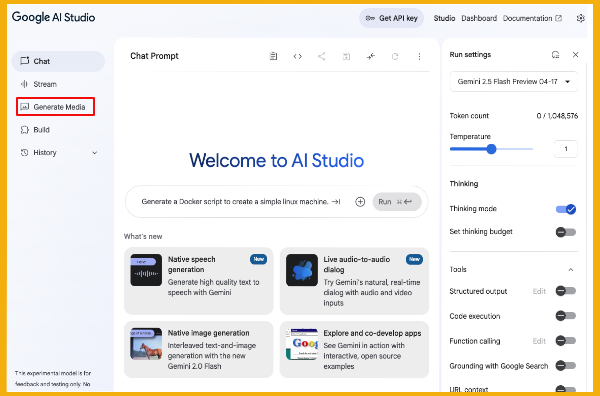Click Edit next to Function calling
The height and width of the screenshot is (396, 600).
[539, 341]
